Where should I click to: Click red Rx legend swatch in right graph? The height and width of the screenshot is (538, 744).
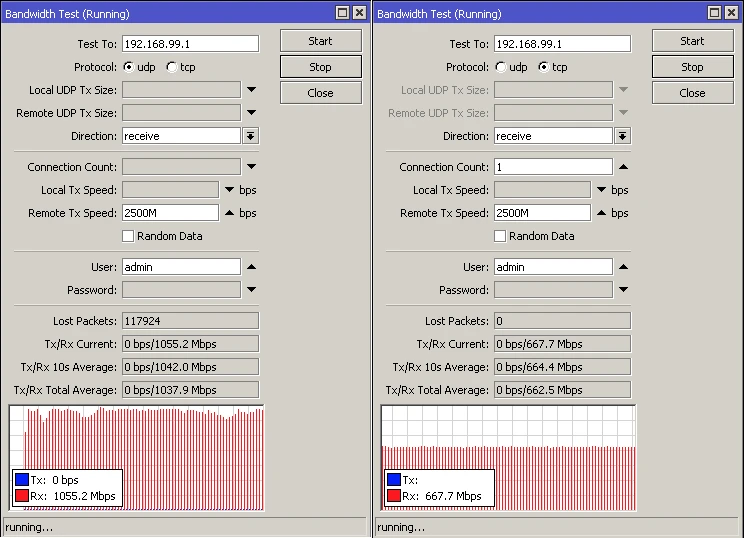[394, 496]
